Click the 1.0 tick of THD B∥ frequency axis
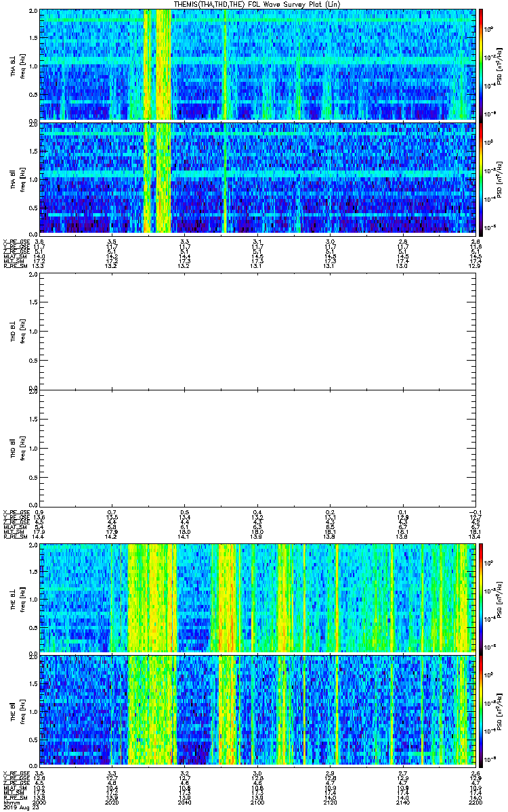 (33, 448)
